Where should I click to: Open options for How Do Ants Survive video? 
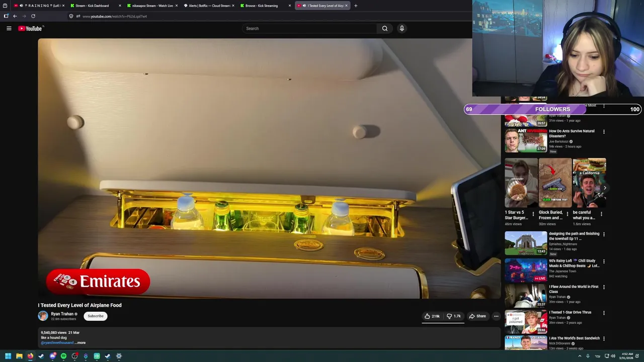click(604, 132)
